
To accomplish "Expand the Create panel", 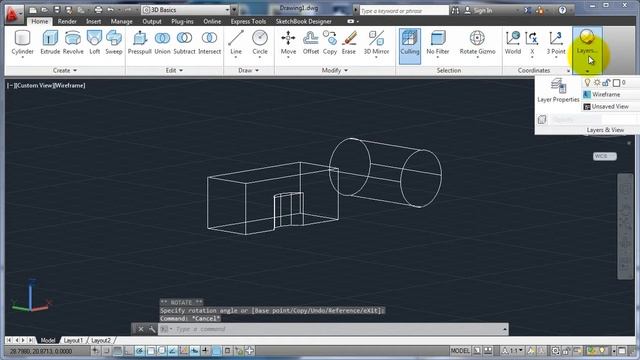I will 64,71.
